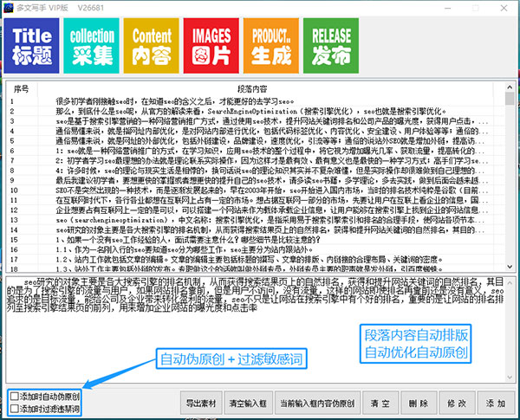The image size is (520, 420).
Task: Open the green RELEASE 发布 tile
Action: 331,46
